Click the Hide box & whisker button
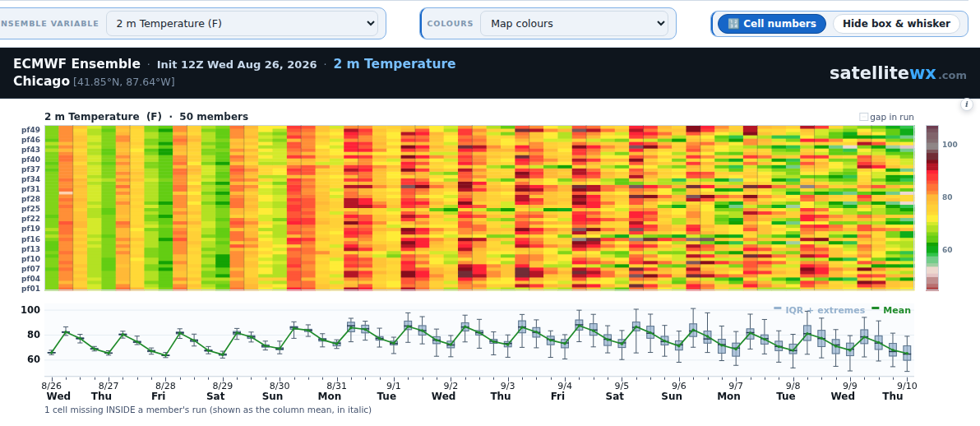 click(x=896, y=24)
